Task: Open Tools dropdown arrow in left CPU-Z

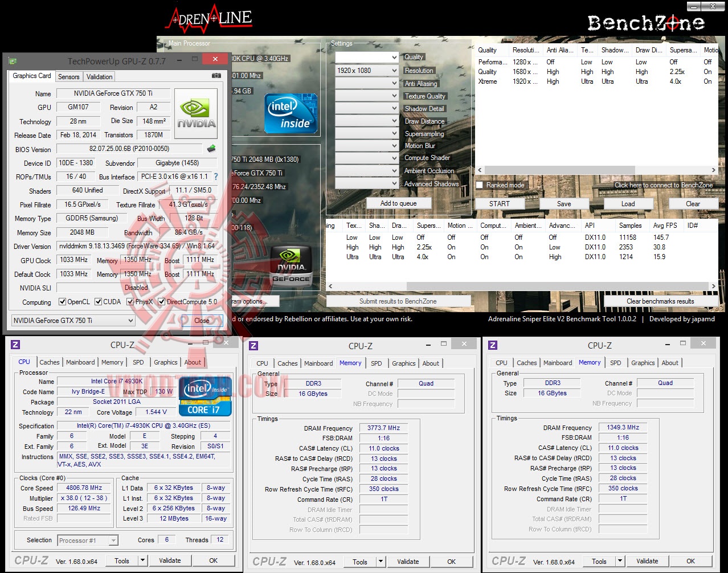Action: coord(143,560)
